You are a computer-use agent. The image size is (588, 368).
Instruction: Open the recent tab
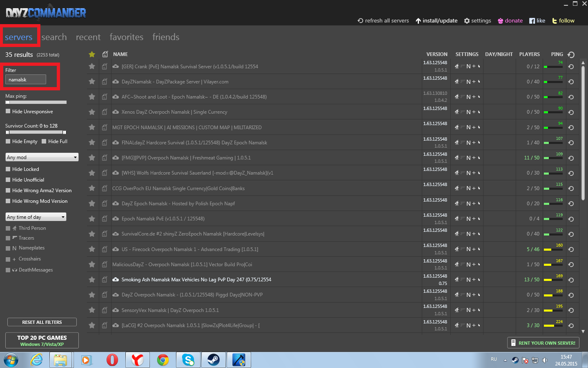point(88,37)
